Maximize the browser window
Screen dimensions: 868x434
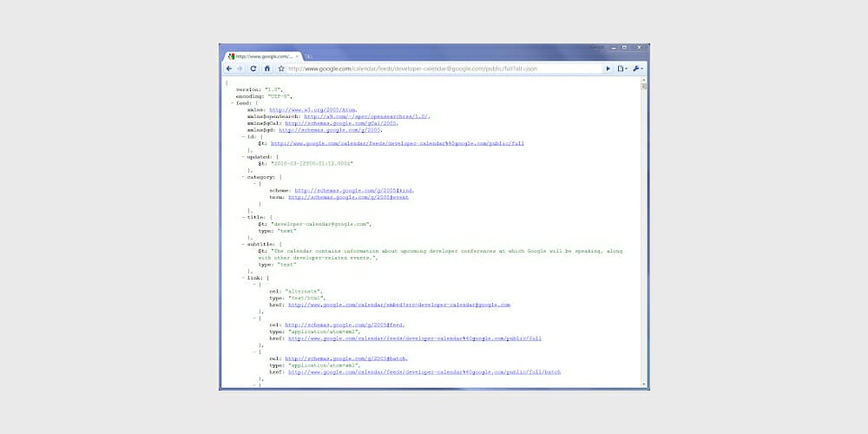pyautogui.click(x=624, y=48)
